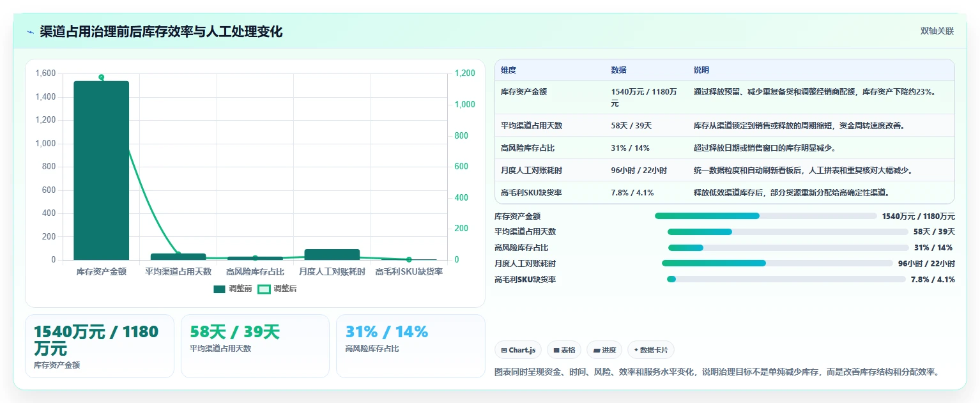Click table cell 96小时 / 22小时
This screenshot has height=403, width=980.
point(639,171)
